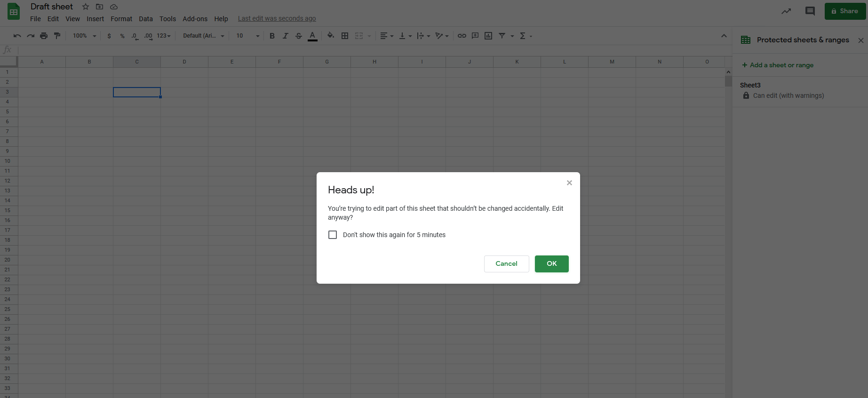This screenshot has height=398, width=868.
Task: Format as currency with dollar icon
Action: (109, 36)
